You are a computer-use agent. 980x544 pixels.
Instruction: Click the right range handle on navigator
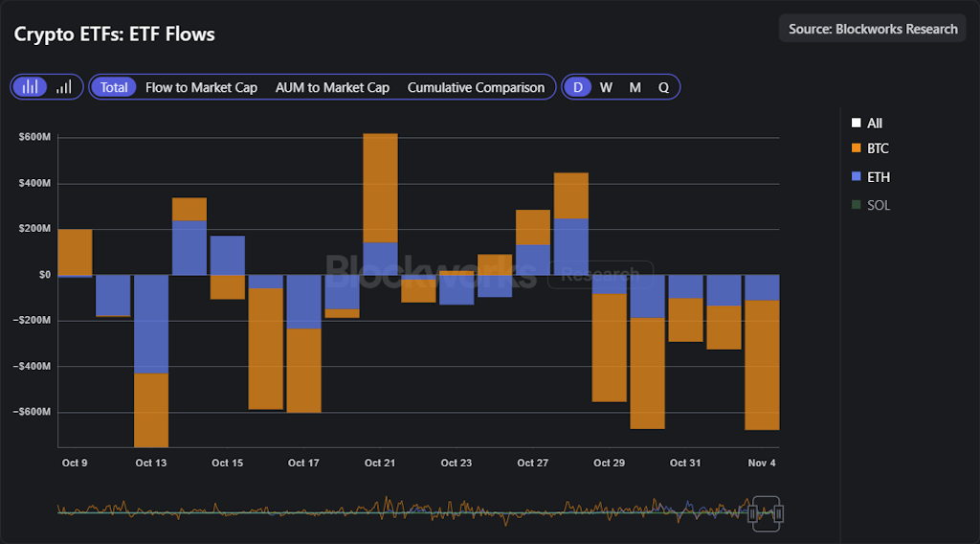(x=779, y=513)
